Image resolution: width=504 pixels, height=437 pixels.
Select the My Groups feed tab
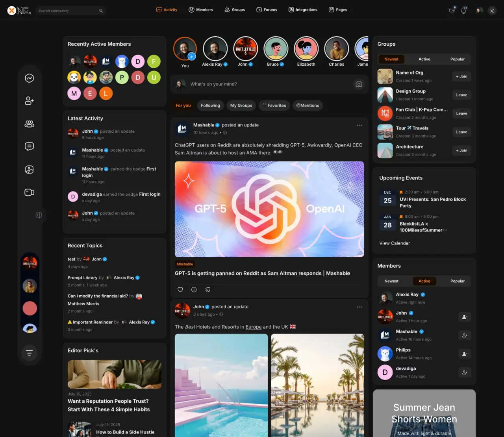coord(241,106)
